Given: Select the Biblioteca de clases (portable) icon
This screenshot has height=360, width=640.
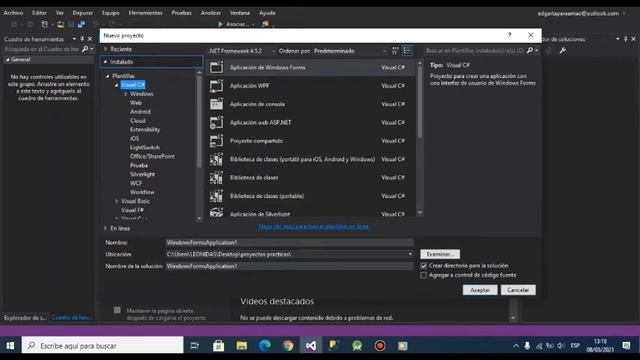Looking at the screenshot, I should 216,196.
